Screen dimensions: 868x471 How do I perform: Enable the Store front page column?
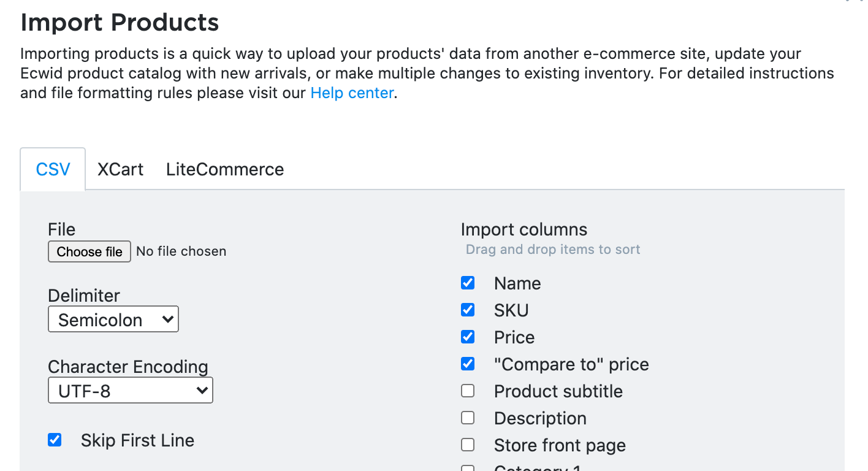[468, 445]
